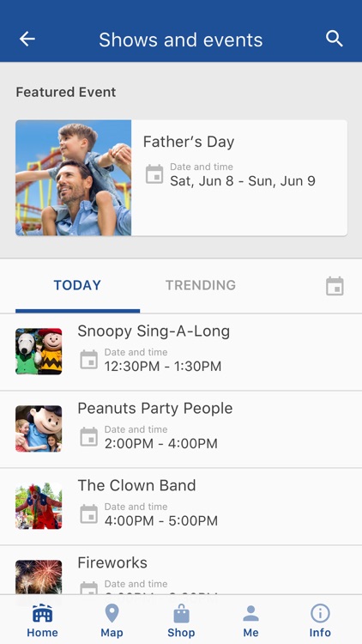Open the Father's Day featured event card
Viewport: 362px width, 644px height.
point(181,178)
